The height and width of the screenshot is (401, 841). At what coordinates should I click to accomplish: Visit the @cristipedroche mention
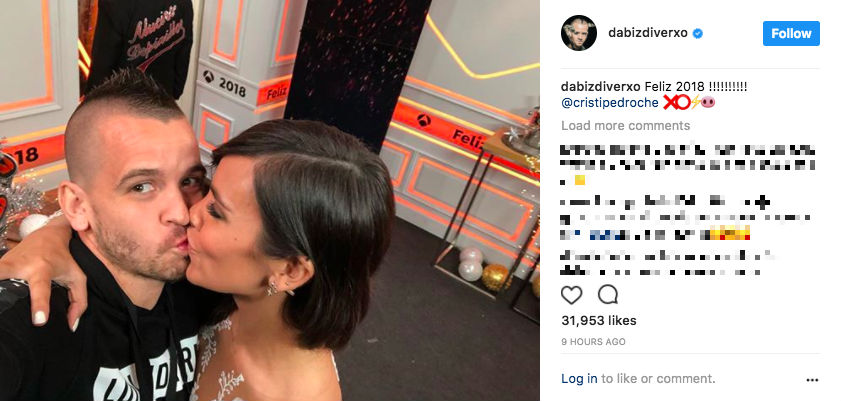coord(610,103)
